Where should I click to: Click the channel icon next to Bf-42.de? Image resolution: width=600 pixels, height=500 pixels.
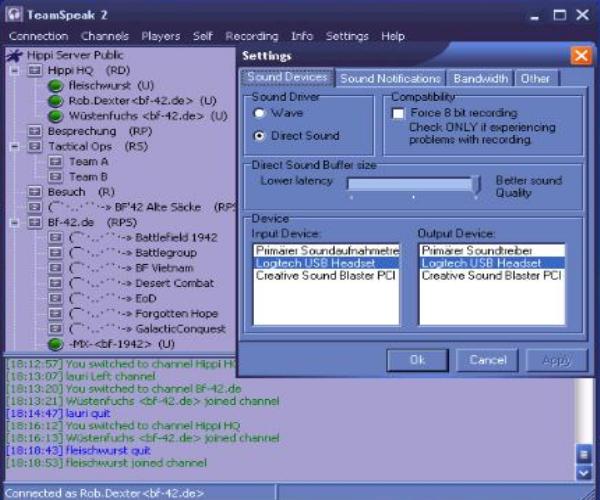[34, 222]
